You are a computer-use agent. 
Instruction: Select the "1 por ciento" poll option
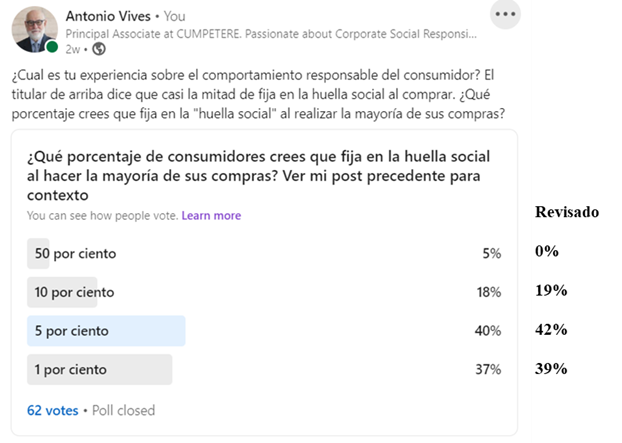click(70, 369)
